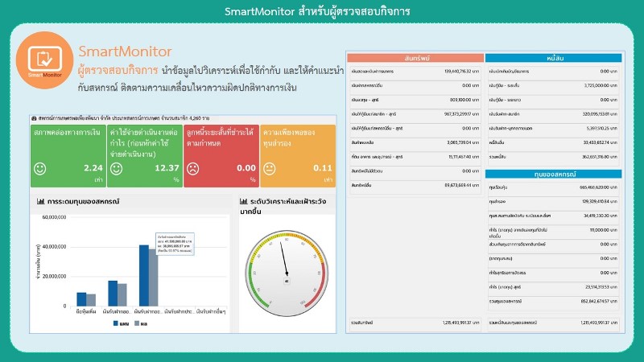This screenshot has width=644, height=362.
Task: Click the top banner SmartMonitor สำหรับผู้ตรวจสอบกิจการ
Action: (x=317, y=11)
